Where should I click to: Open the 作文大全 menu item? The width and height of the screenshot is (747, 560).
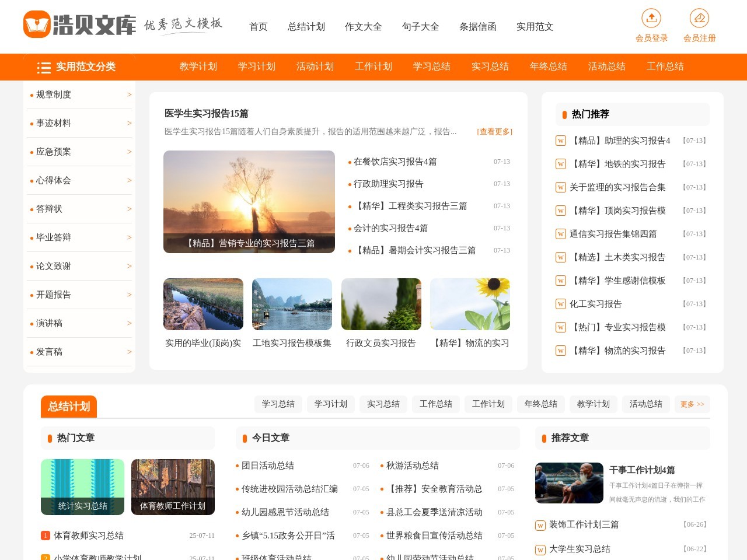[x=362, y=27]
